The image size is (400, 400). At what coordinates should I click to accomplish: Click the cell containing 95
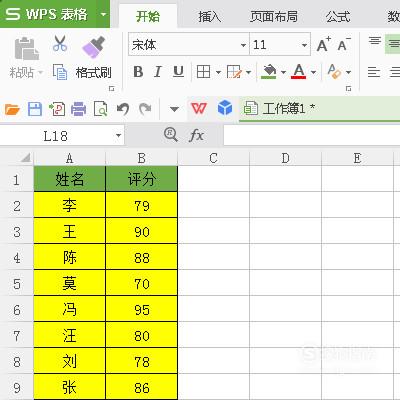141,309
